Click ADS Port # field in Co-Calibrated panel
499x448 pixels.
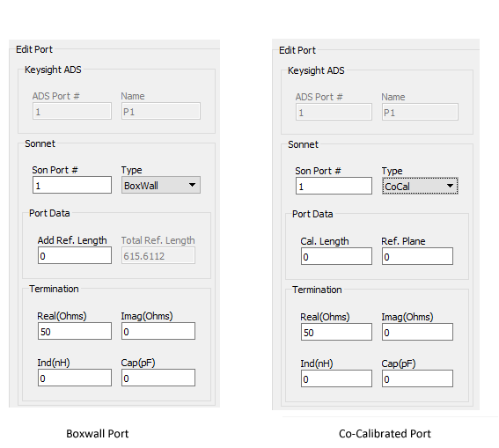(x=334, y=112)
